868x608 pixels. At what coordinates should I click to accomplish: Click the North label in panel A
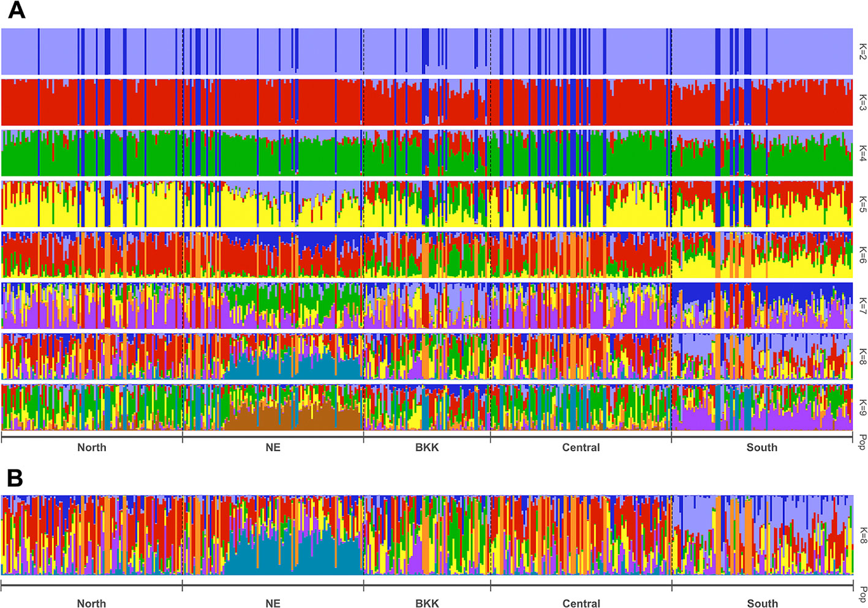pos(92,448)
